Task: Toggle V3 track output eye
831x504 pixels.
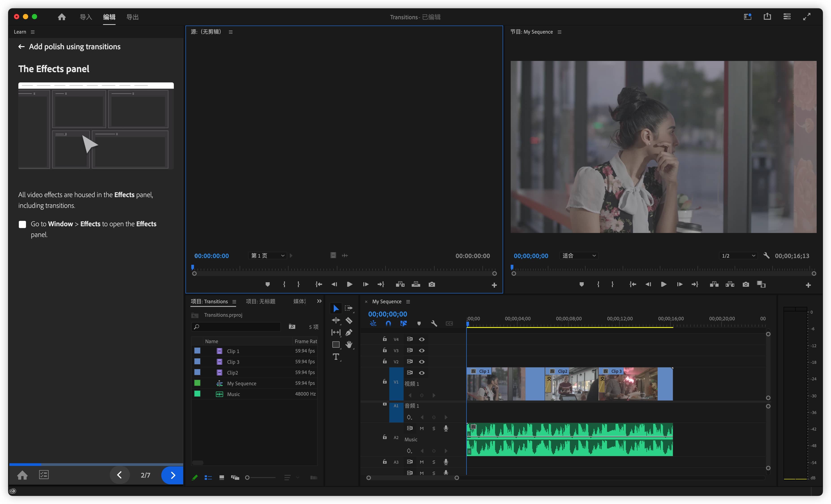Action: 422,351
